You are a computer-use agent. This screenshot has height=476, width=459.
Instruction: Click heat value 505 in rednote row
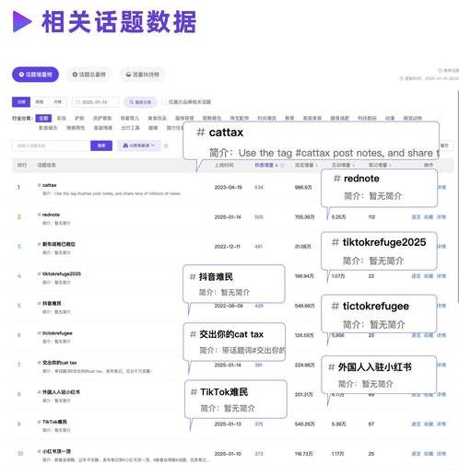tap(259, 217)
